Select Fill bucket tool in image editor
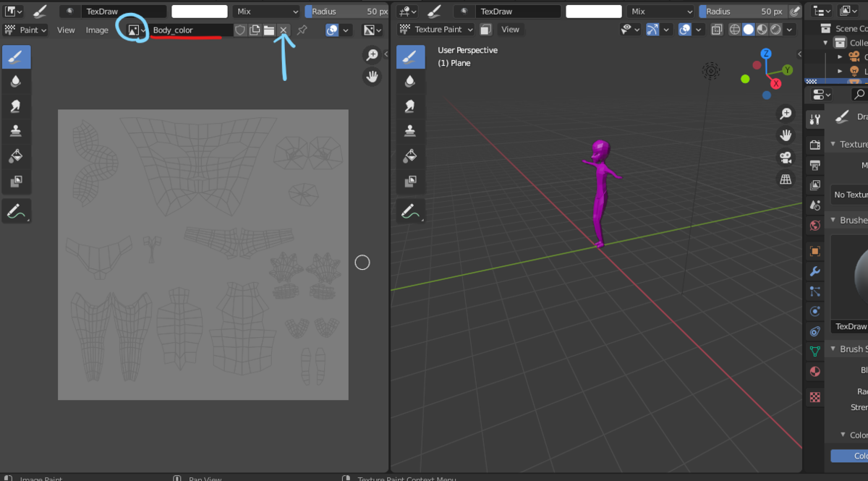 click(16, 156)
